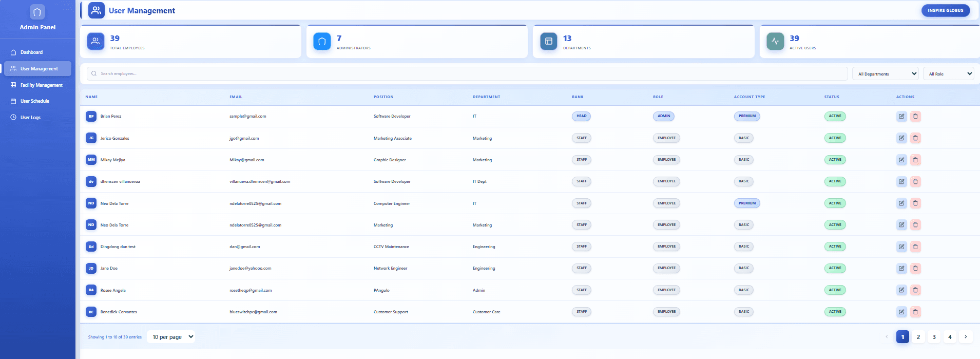Image resolution: width=980 pixels, height=359 pixels.
Task: Click the Search employees input field
Action: (467, 73)
